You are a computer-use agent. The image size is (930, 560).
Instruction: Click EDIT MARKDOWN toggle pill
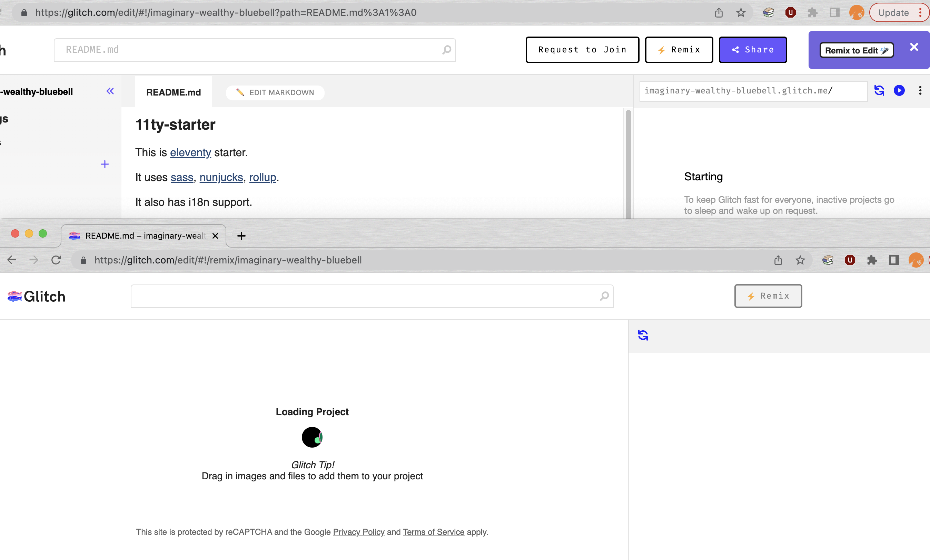pos(275,92)
